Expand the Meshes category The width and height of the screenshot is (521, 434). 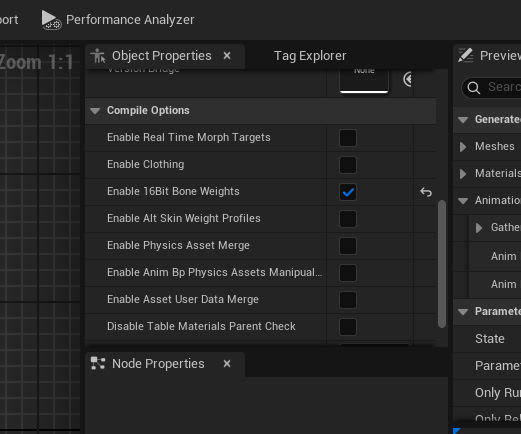pyautogui.click(x=463, y=147)
